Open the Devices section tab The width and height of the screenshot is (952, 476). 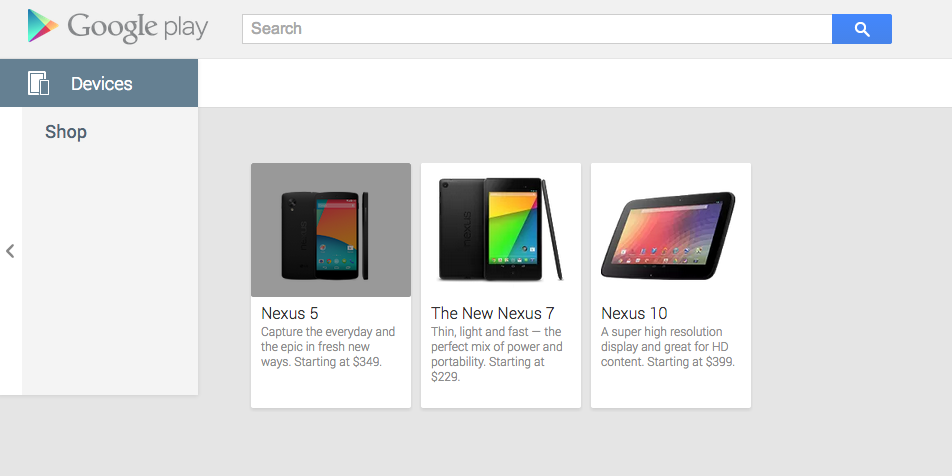99,83
